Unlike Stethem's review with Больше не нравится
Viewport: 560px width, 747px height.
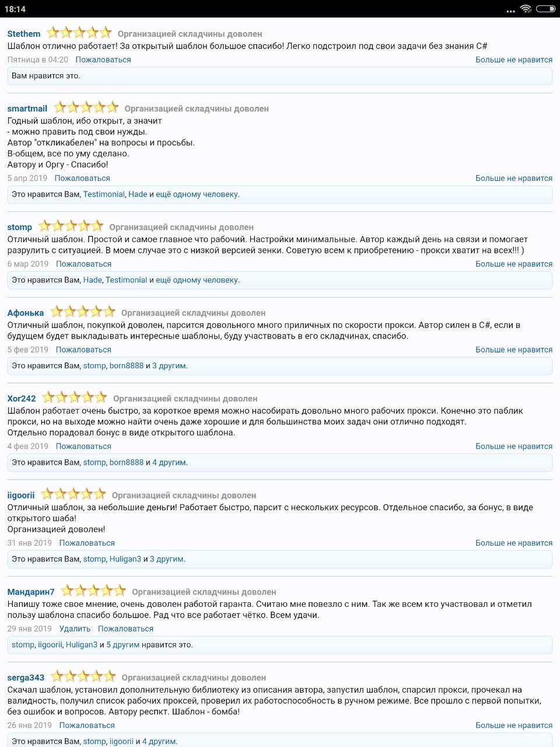pyautogui.click(x=513, y=60)
